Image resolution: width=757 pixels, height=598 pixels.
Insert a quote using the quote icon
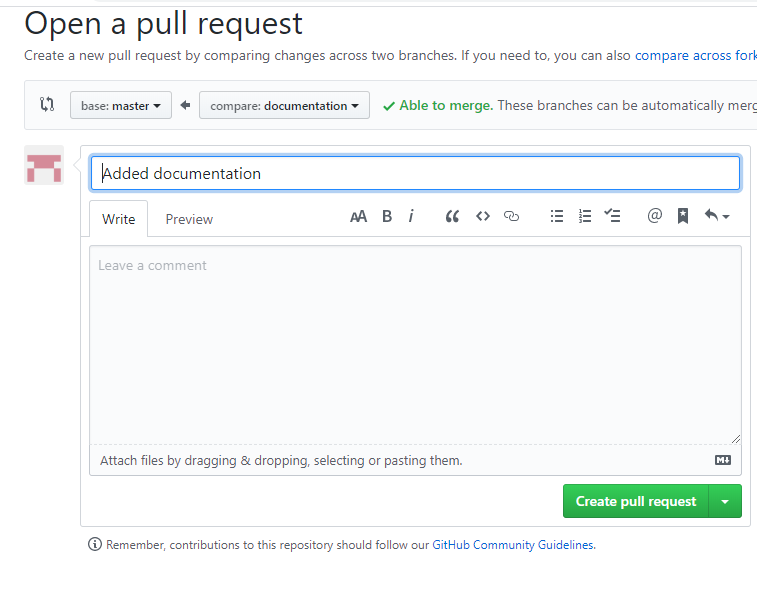(x=452, y=216)
